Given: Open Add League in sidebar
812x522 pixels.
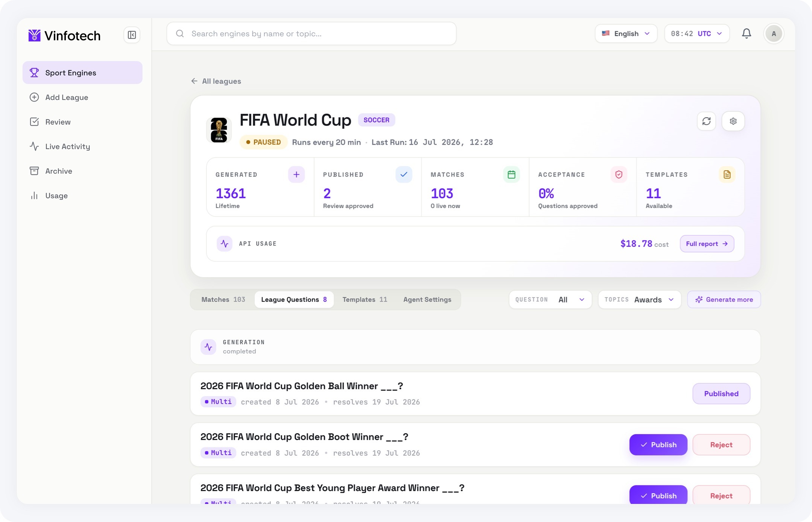Looking at the screenshot, I should 82,97.
